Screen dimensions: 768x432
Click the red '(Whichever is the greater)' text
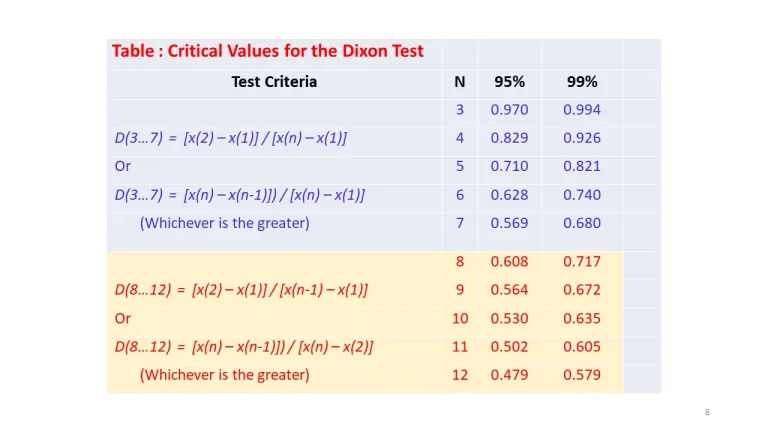click(225, 375)
